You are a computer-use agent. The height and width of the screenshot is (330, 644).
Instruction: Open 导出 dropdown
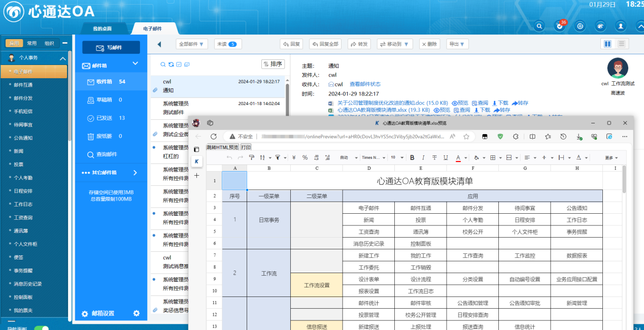pyautogui.click(x=457, y=44)
